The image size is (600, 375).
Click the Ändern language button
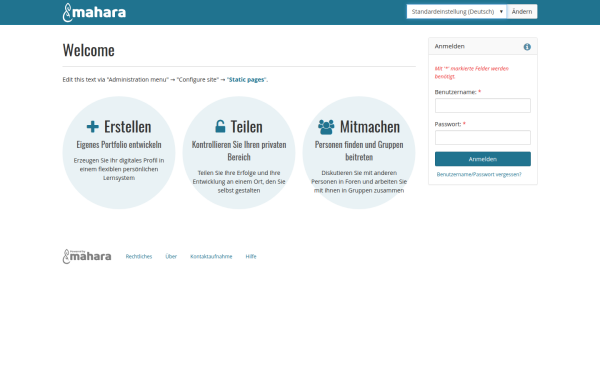click(522, 11)
